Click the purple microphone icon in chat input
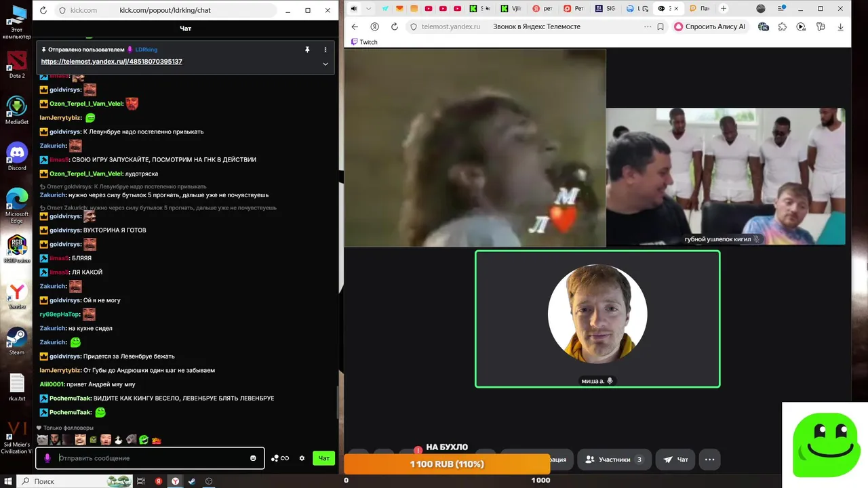The image size is (868, 488). [47, 458]
